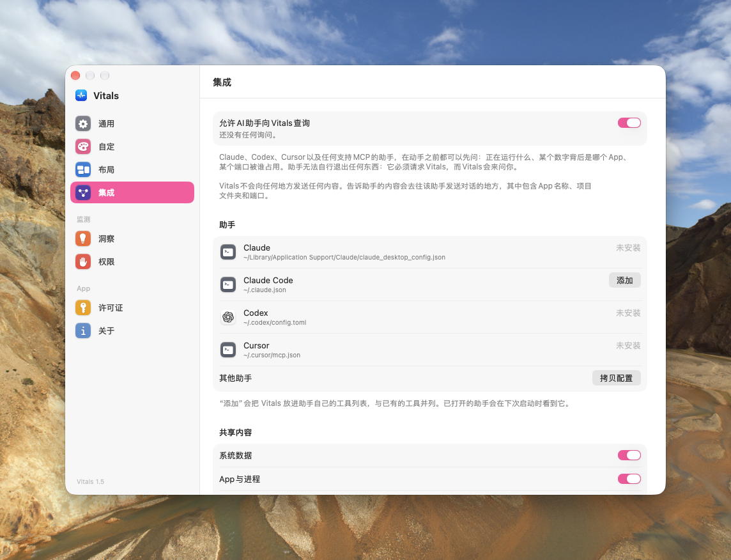
Task: Click the 共享内容 section heading
Action: click(235, 433)
